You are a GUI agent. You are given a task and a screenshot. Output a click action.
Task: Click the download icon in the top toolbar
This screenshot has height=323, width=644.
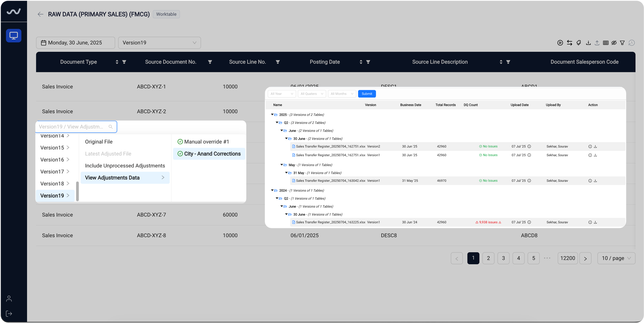(588, 43)
